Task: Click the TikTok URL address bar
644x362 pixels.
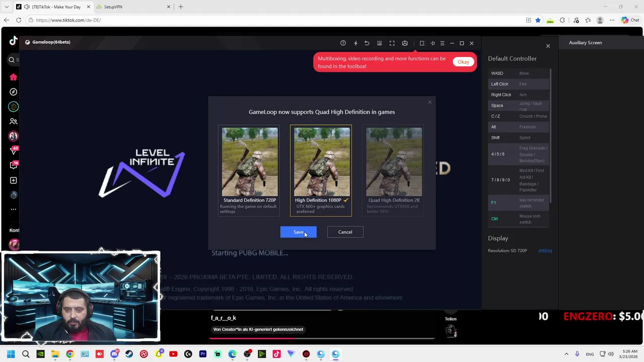Action: (272, 20)
